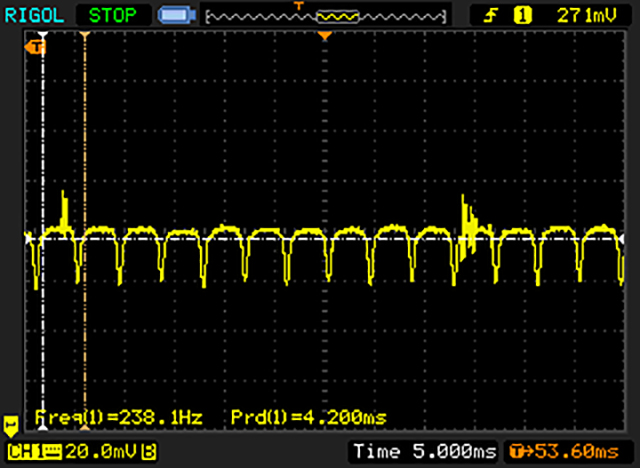Click the orange T marker above memory overview
640x468 pixels.
299,6
